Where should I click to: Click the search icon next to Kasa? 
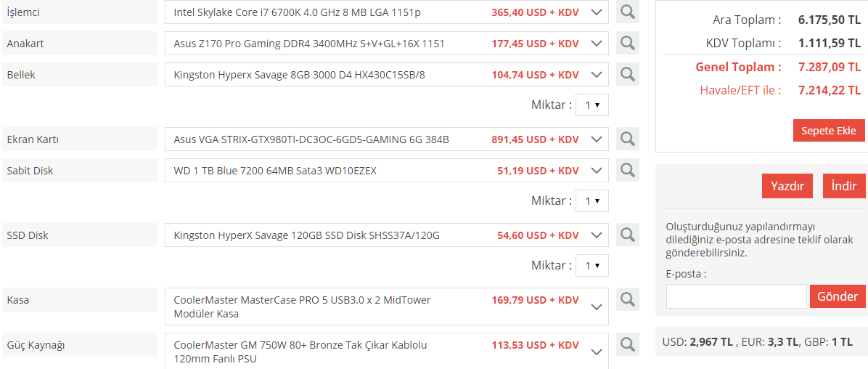click(627, 299)
